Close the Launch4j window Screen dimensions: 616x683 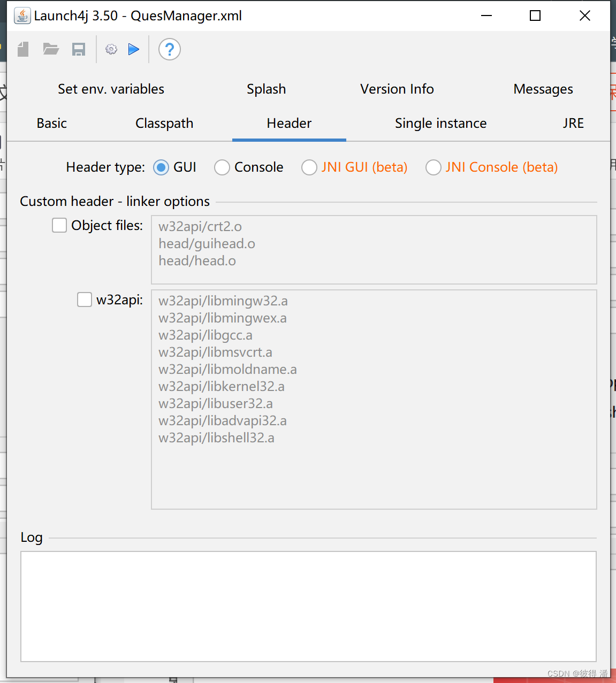coord(585,16)
